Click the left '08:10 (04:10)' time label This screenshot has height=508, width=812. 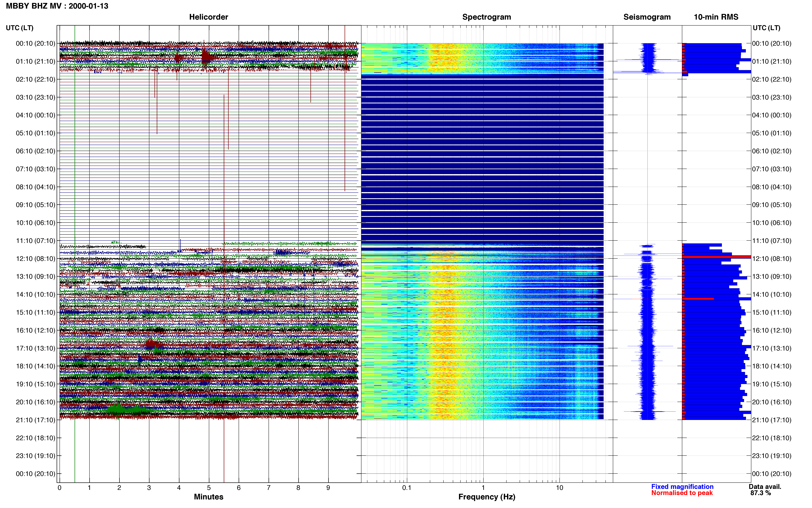[x=36, y=187]
